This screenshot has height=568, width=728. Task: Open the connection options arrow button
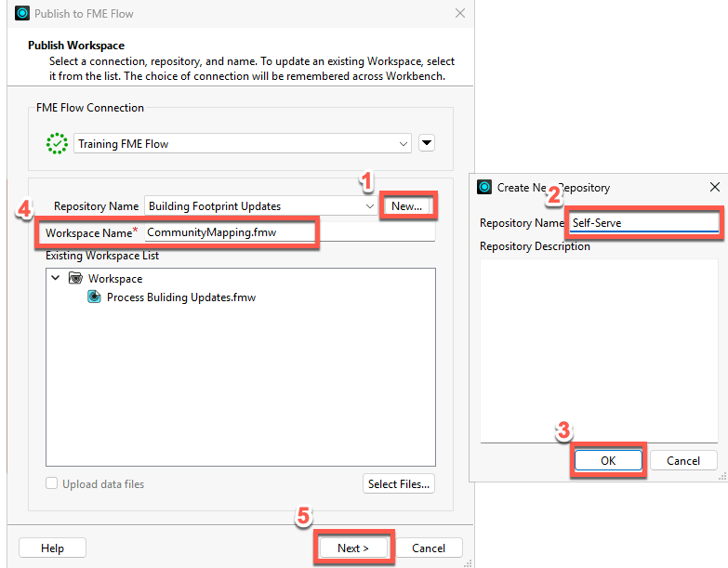click(427, 143)
